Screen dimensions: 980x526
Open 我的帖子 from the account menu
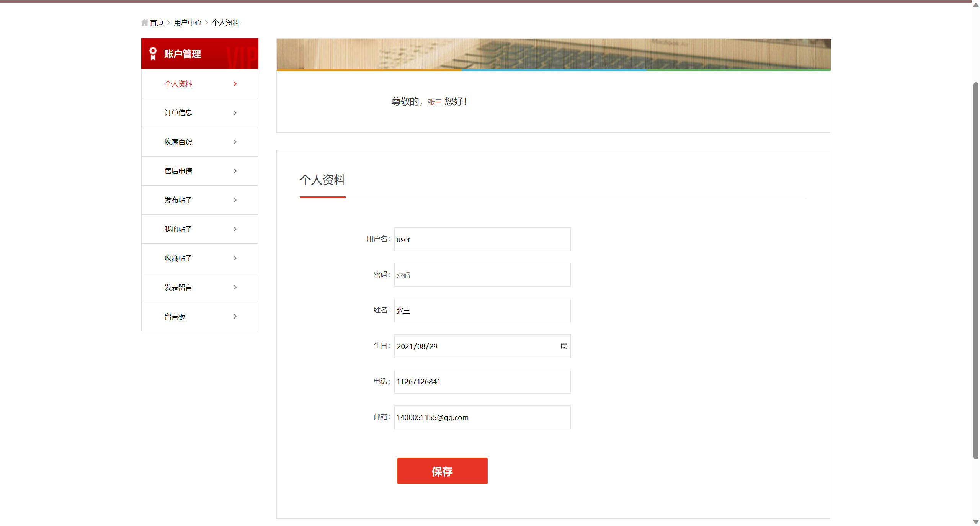[x=178, y=229]
